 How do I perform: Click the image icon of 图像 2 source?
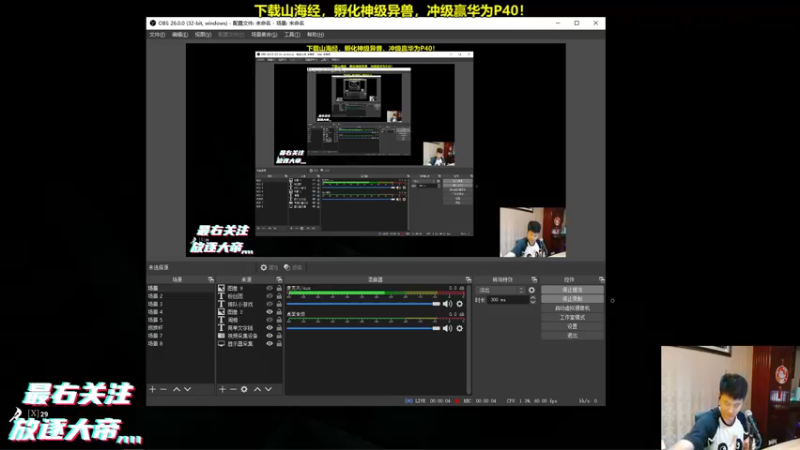221,312
